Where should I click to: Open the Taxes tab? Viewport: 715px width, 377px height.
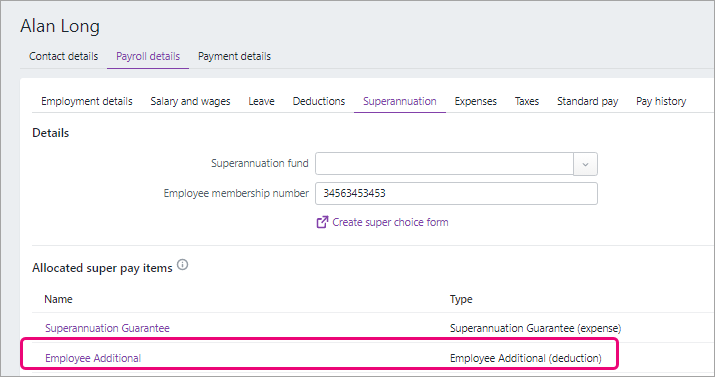pos(527,101)
